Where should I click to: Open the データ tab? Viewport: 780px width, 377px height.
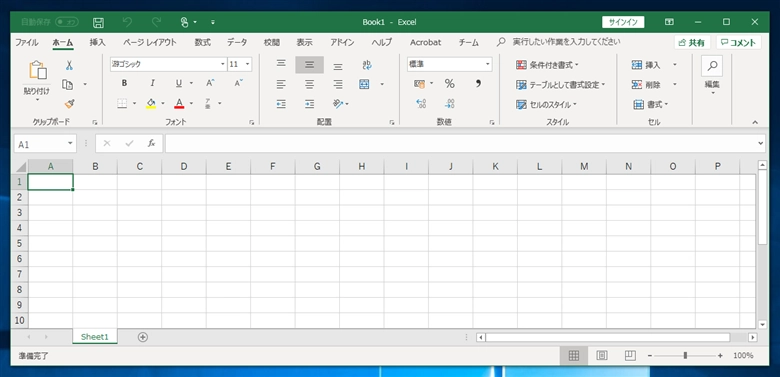click(237, 43)
